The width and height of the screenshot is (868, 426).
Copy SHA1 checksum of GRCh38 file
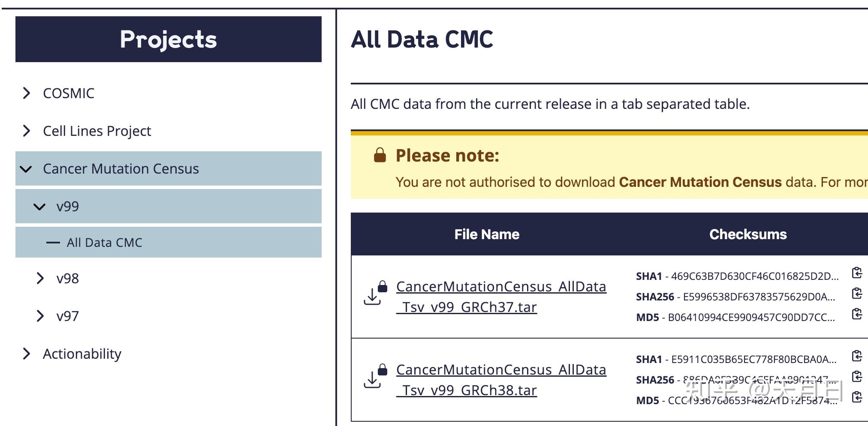click(856, 356)
